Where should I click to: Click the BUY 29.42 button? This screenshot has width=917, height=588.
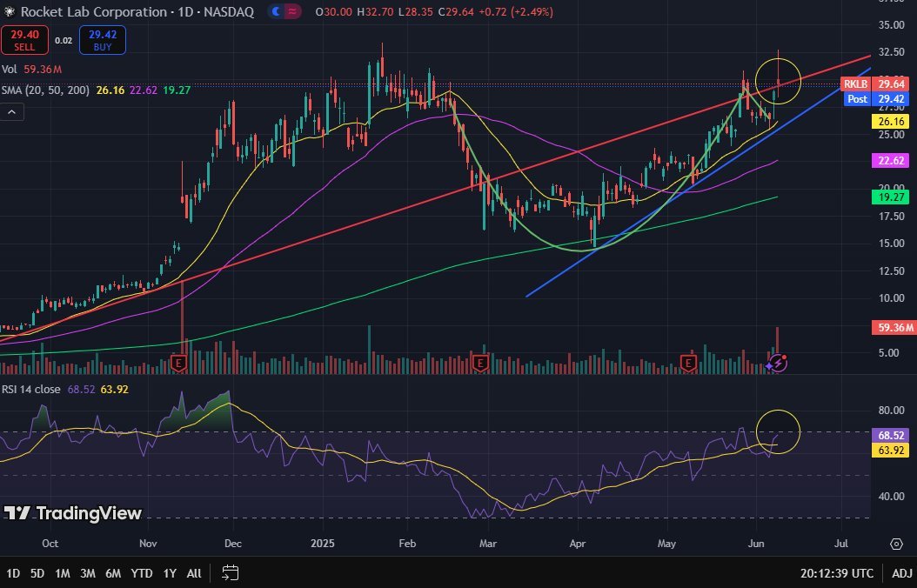[x=103, y=40]
